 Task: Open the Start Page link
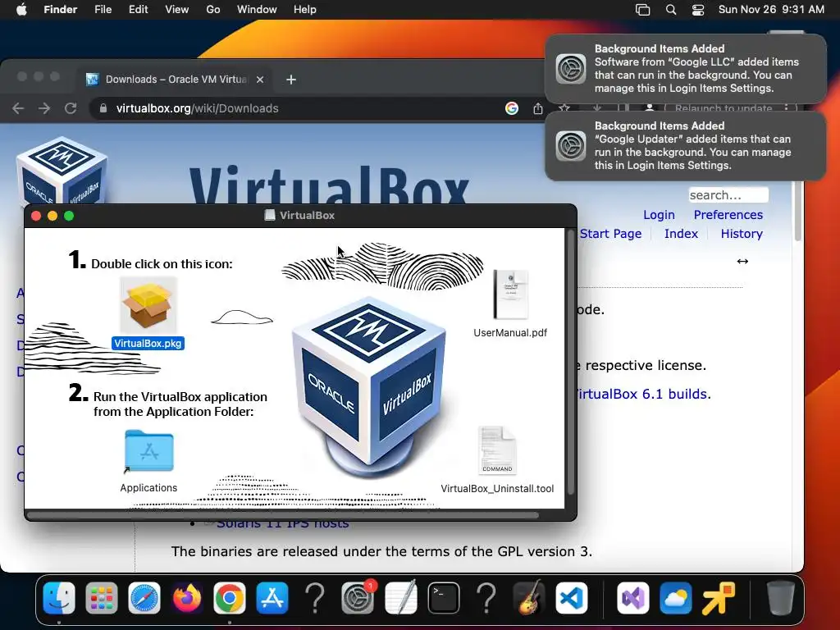pyautogui.click(x=610, y=234)
